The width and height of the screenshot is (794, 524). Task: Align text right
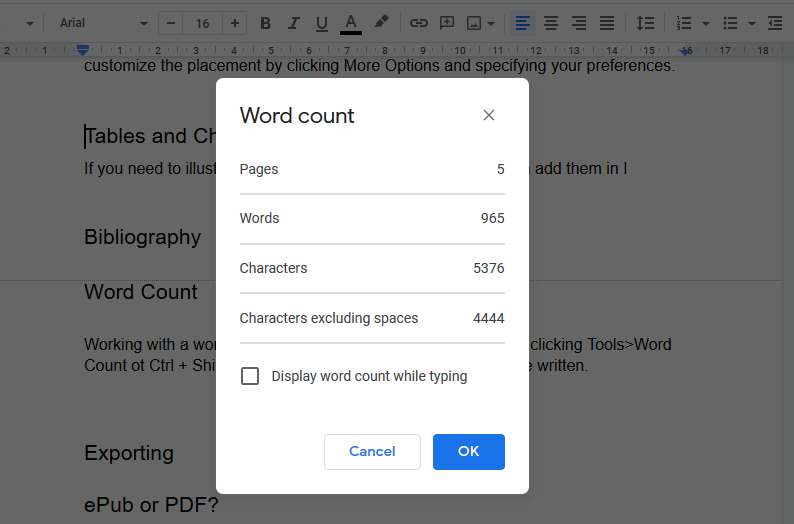tap(579, 23)
